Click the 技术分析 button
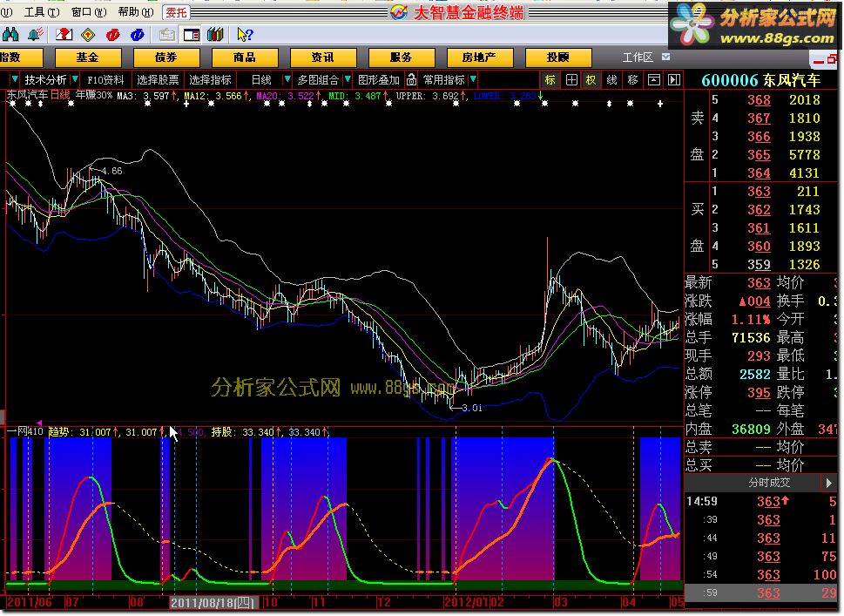 click(45, 80)
